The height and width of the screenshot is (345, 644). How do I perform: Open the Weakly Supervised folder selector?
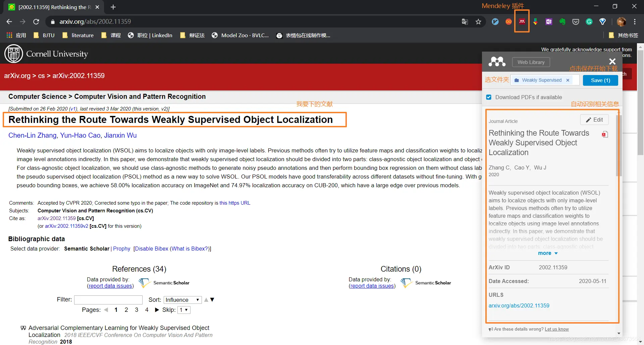pos(545,80)
